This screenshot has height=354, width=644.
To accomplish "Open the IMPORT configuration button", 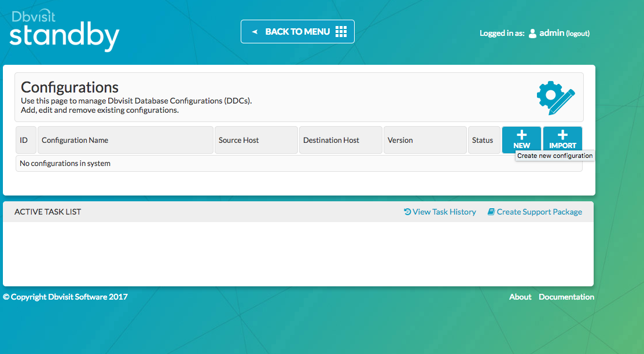I will [562, 140].
